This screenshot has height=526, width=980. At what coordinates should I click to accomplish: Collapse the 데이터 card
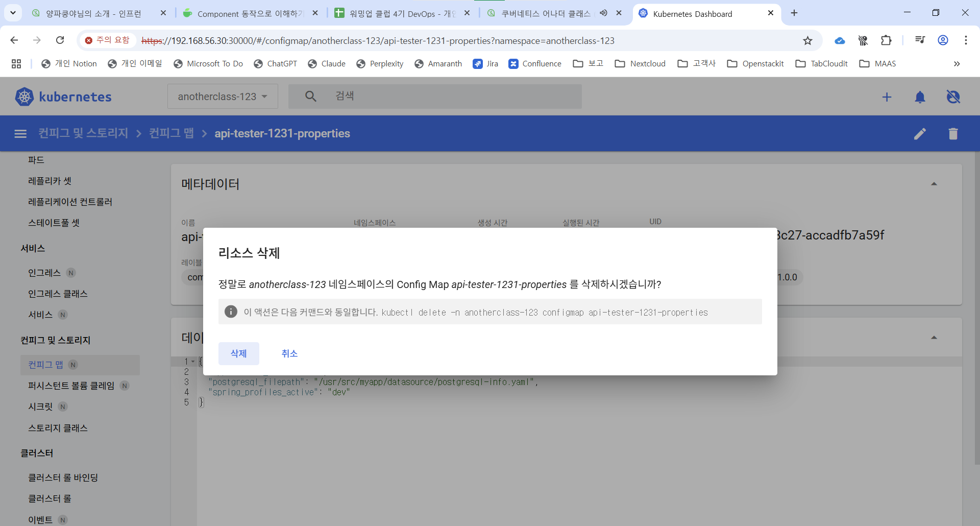pyautogui.click(x=934, y=338)
